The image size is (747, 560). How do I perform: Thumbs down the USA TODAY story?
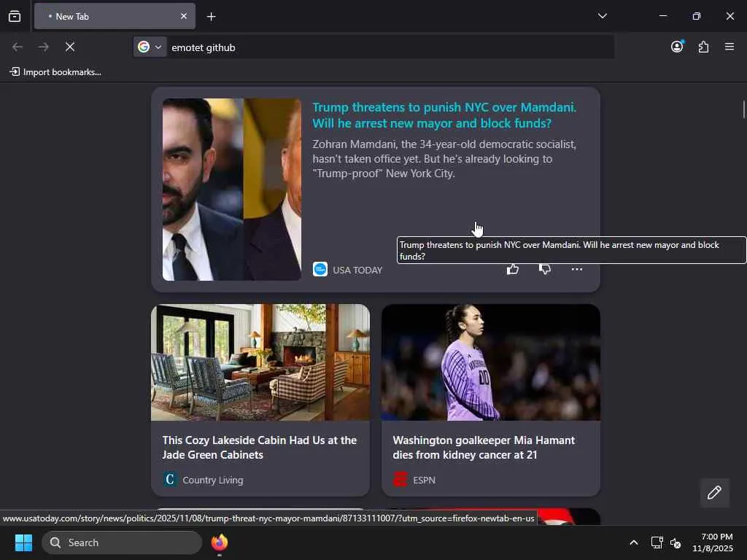click(544, 270)
